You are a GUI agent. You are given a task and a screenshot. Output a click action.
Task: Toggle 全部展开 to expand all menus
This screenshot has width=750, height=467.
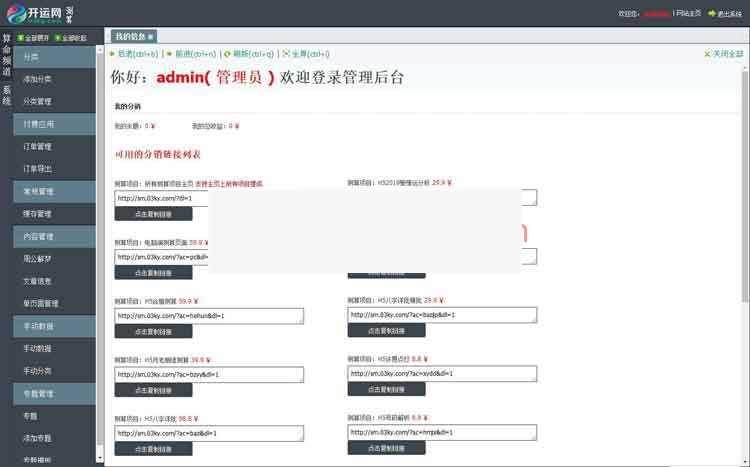(x=21, y=38)
